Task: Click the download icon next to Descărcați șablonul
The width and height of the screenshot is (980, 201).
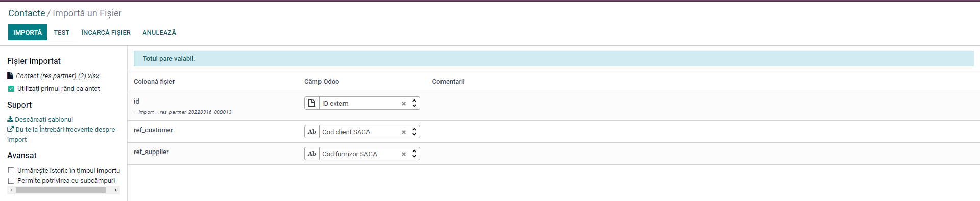Action: pos(10,119)
